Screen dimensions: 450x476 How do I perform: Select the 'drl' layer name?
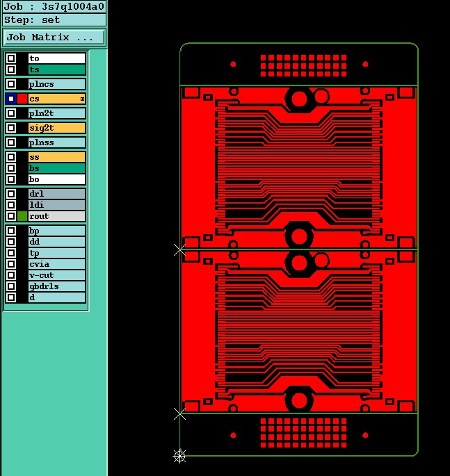(x=57, y=194)
